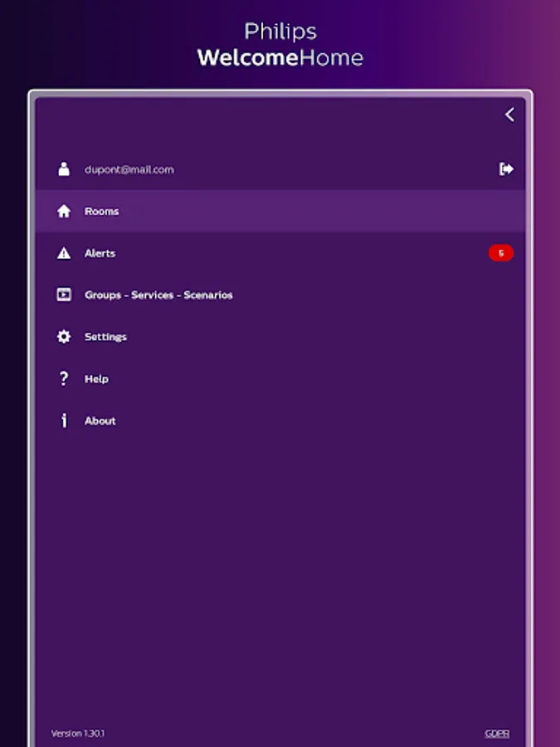
Task: Click the Version 1.30.1 label
Action: (x=78, y=733)
